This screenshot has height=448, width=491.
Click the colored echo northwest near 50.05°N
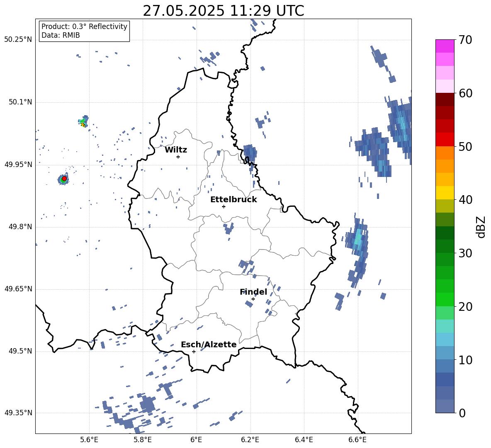point(83,121)
